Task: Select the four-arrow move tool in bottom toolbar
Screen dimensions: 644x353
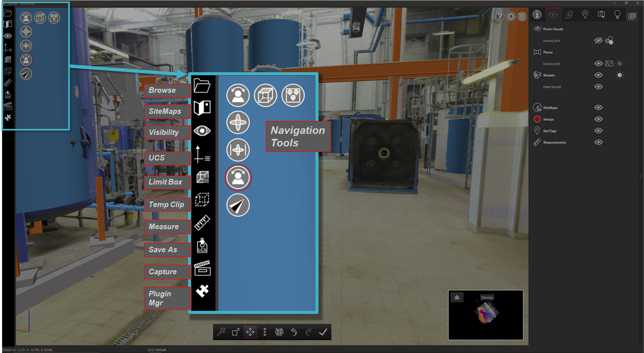Action: (x=250, y=332)
